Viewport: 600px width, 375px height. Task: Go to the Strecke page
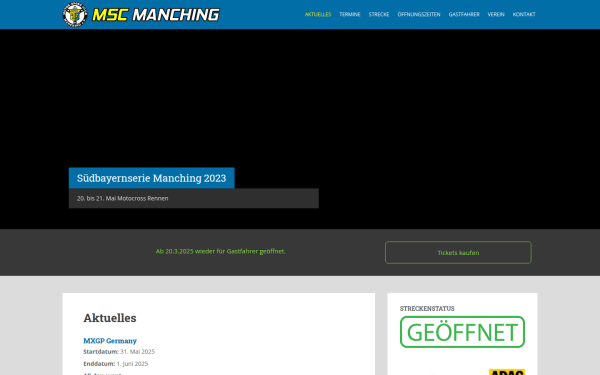pyautogui.click(x=379, y=15)
